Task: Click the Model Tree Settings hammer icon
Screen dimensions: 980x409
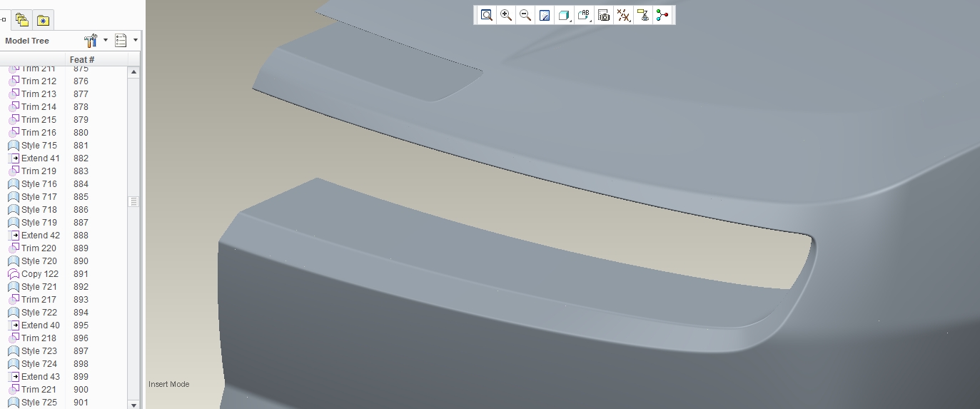Action: [x=91, y=41]
